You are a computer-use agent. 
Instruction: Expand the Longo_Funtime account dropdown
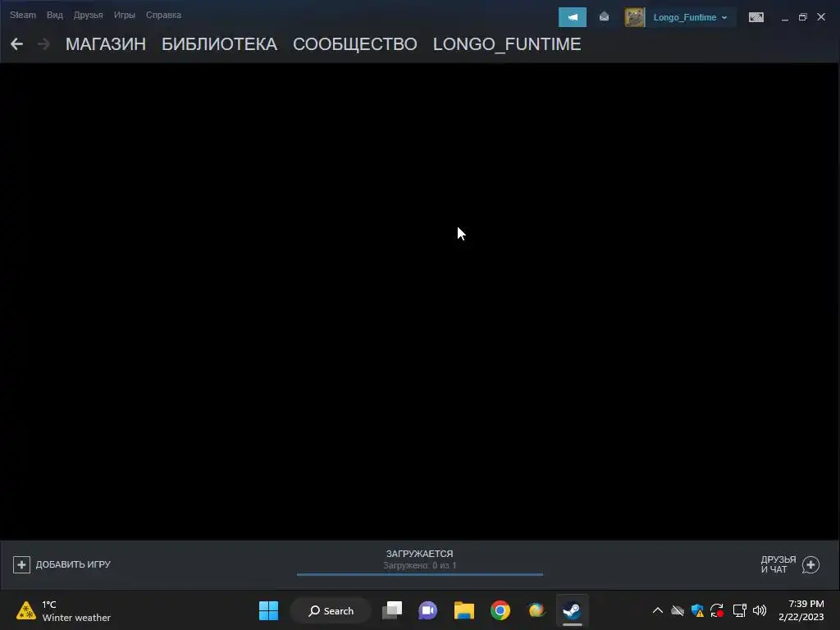[690, 17]
